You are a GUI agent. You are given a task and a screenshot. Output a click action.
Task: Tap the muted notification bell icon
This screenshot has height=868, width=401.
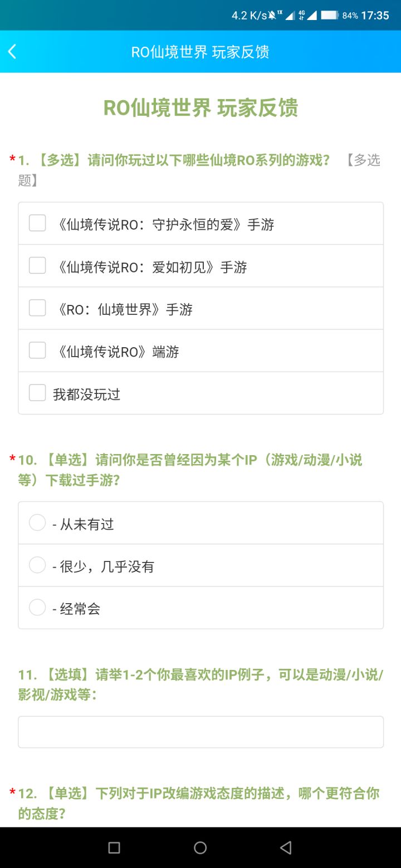(272, 16)
